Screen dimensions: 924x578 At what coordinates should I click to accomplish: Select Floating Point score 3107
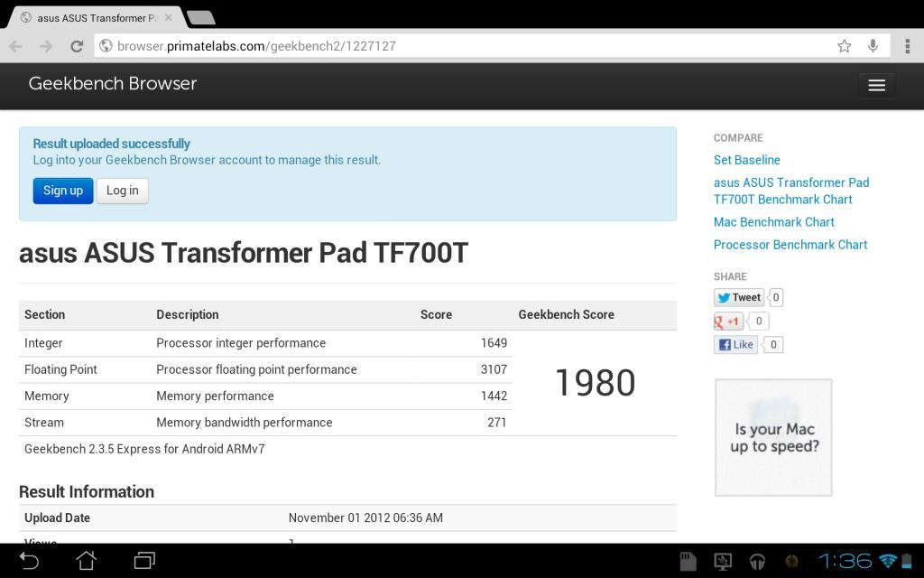[x=494, y=369]
